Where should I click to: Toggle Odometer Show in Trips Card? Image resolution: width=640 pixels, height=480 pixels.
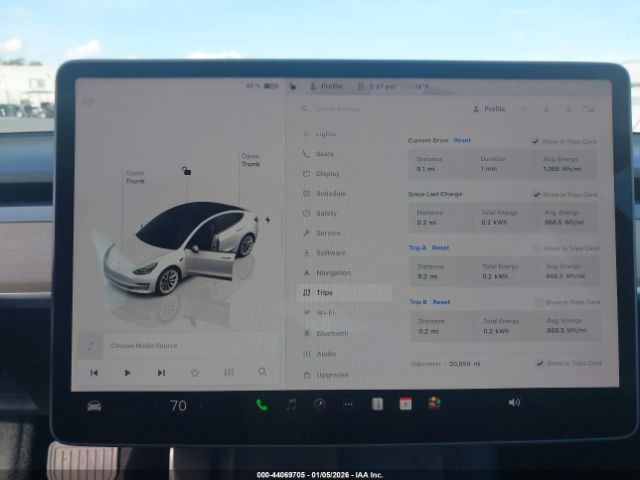pos(540,363)
